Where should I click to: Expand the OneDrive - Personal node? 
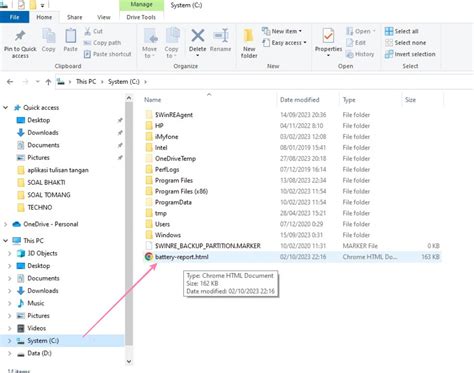(6, 224)
